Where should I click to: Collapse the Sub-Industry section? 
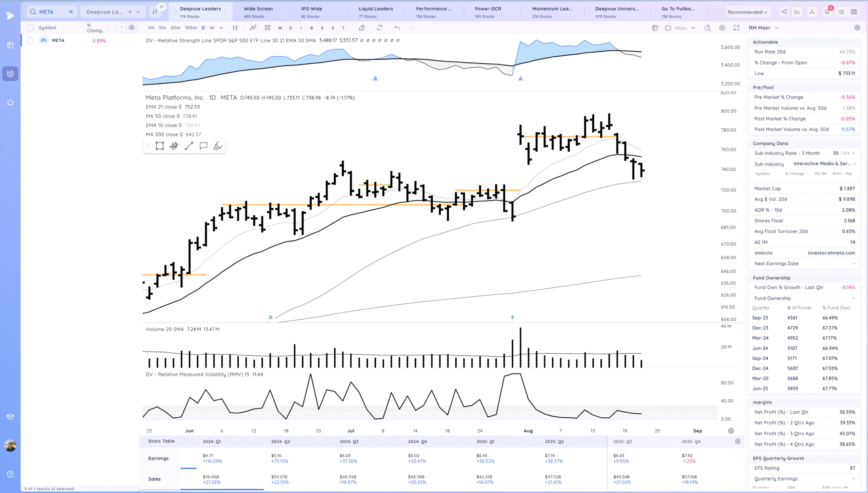click(855, 164)
